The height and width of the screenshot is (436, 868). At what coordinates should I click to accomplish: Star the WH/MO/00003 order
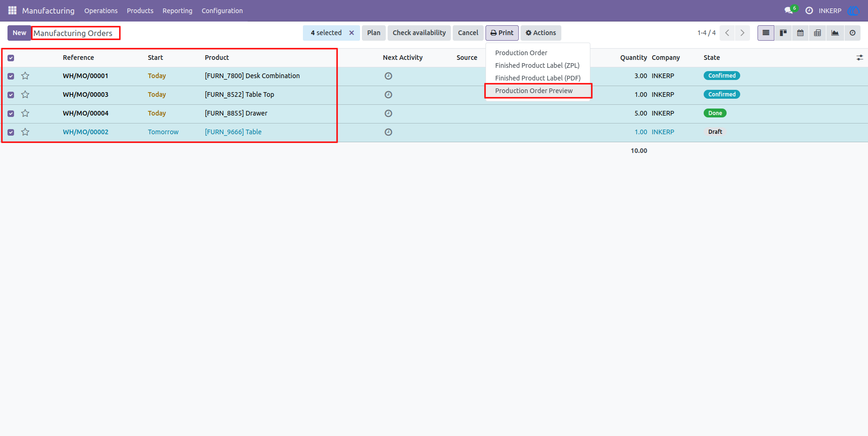pyautogui.click(x=25, y=94)
